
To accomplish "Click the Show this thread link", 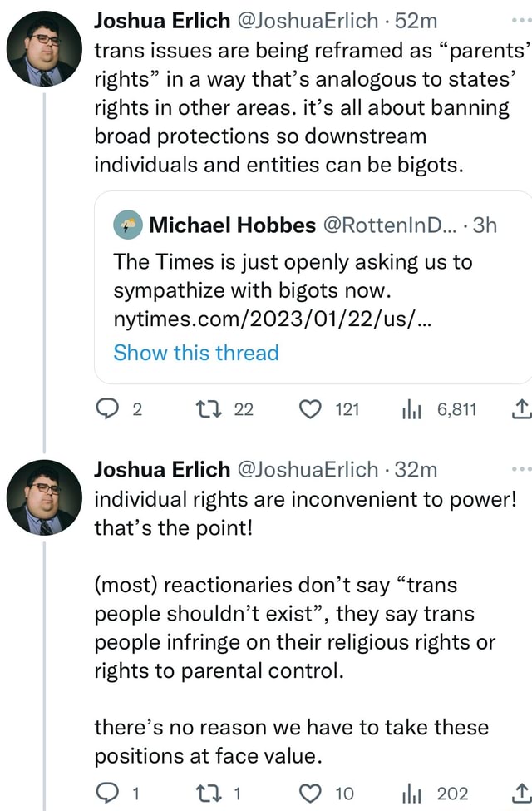I will point(195,353).
